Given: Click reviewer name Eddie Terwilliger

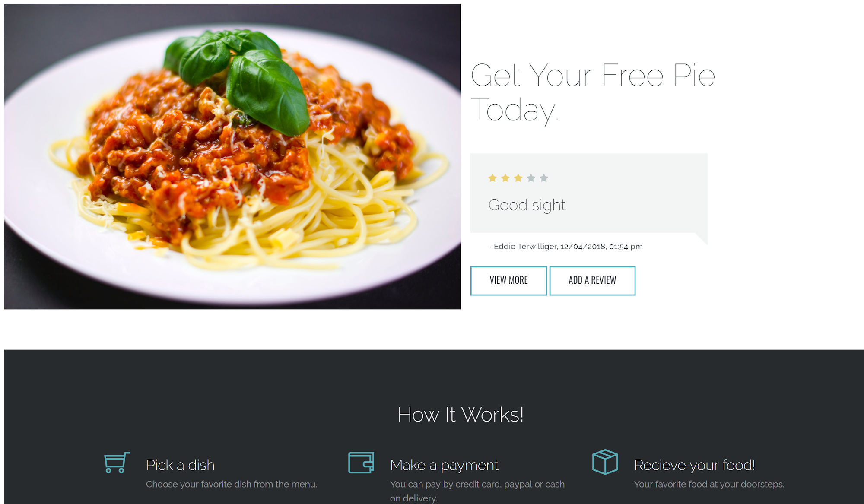Looking at the screenshot, I should coord(525,246).
